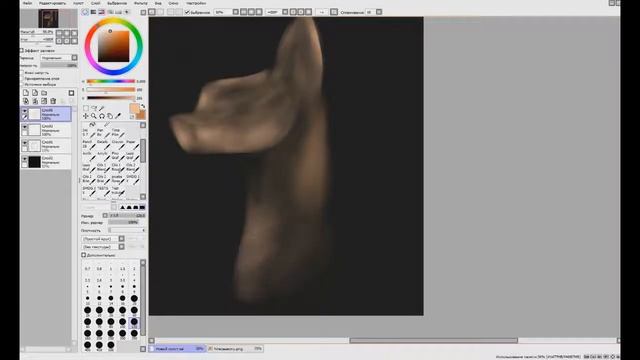Adjust the brush size slider
The width and height of the screenshot is (640, 360).
pyautogui.click(x=127, y=216)
